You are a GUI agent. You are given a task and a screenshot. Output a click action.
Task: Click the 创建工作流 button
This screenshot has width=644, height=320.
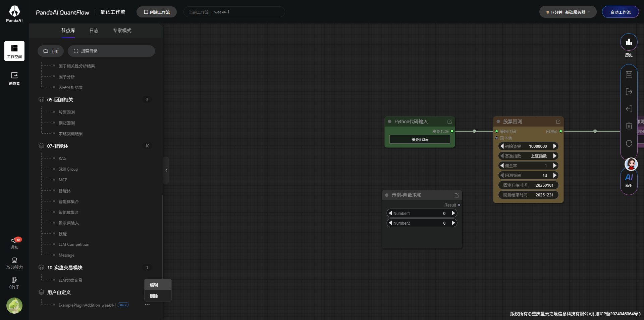[157, 12]
